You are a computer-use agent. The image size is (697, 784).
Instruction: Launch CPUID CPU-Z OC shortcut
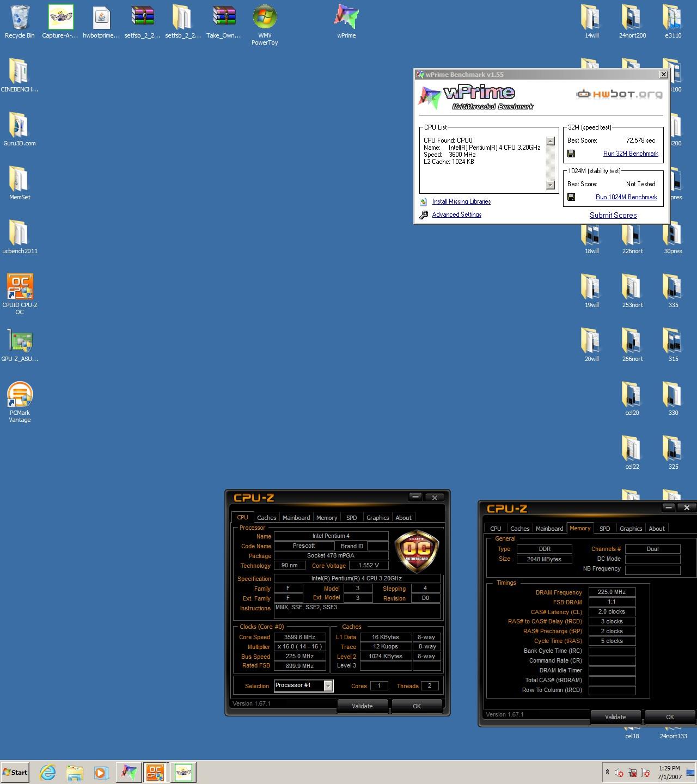click(x=20, y=295)
